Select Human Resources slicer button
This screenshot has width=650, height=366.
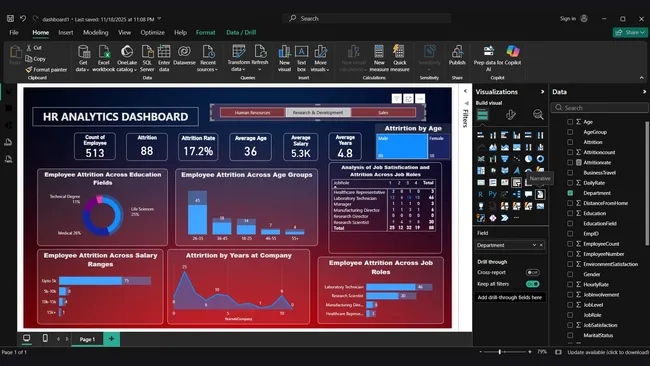coord(252,112)
